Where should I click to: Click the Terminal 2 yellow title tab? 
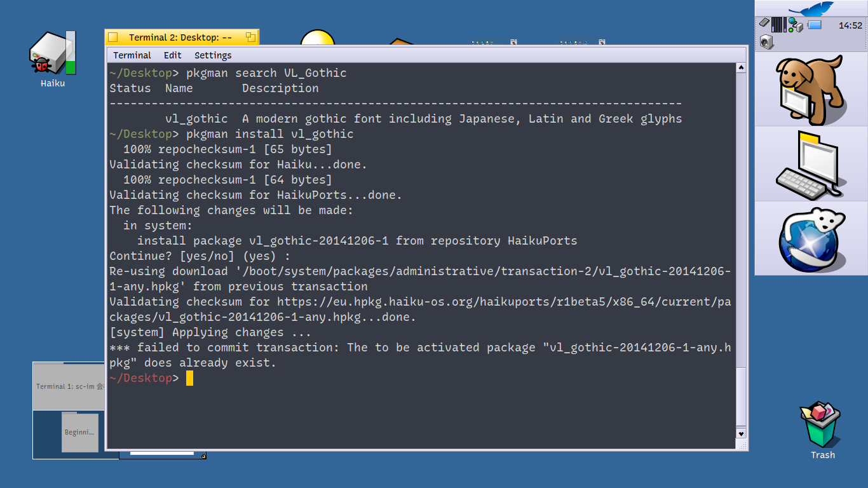click(x=180, y=37)
